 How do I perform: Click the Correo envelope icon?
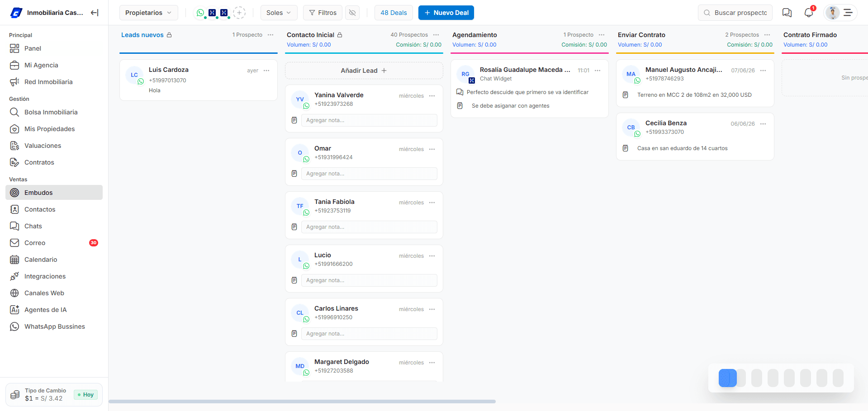pyautogui.click(x=14, y=243)
